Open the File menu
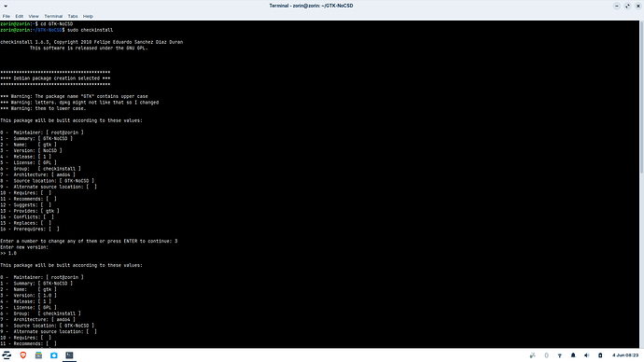 click(x=7, y=17)
